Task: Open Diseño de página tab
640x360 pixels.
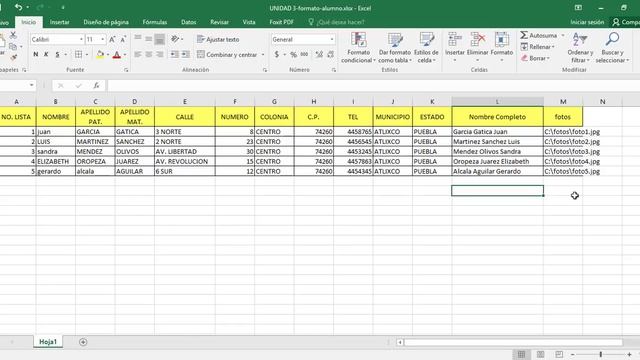Action: coord(106,22)
